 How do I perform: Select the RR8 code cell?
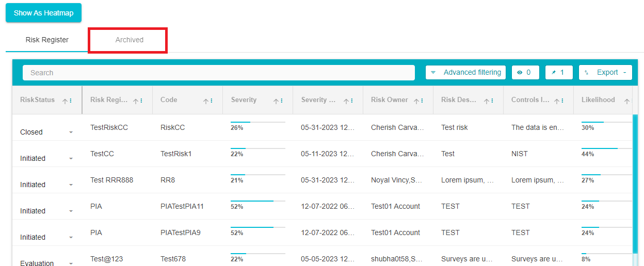click(167, 180)
